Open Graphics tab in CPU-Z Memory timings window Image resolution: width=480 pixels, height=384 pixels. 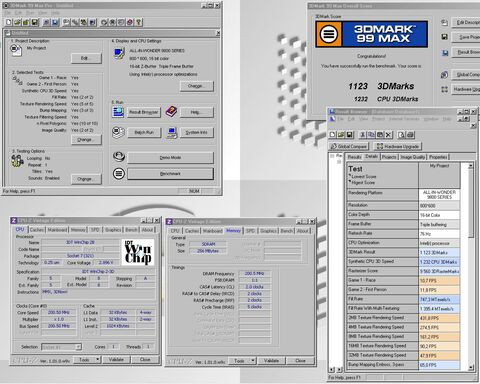pos(268,231)
